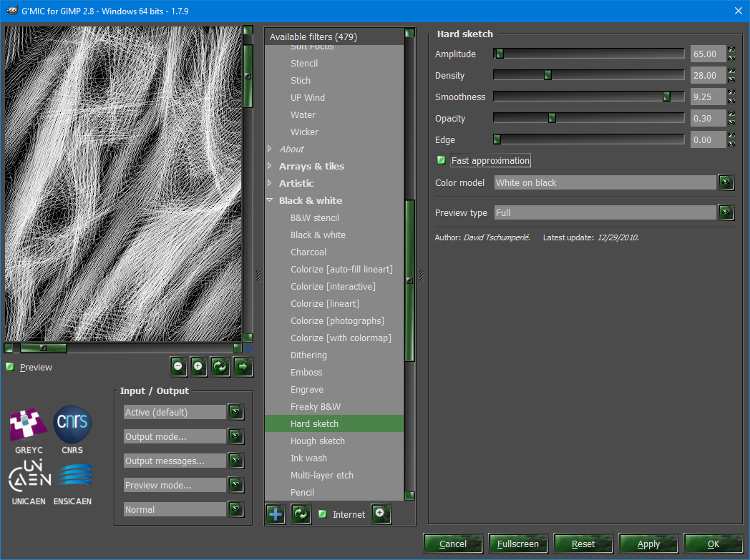Expand the Arrays & tiles category
Screen dimensions: 750x560
coord(270,166)
